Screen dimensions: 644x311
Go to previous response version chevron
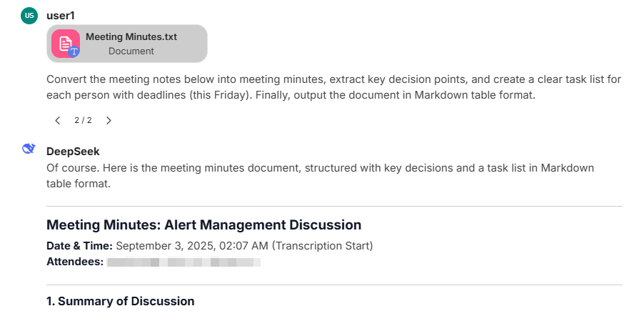click(x=58, y=120)
